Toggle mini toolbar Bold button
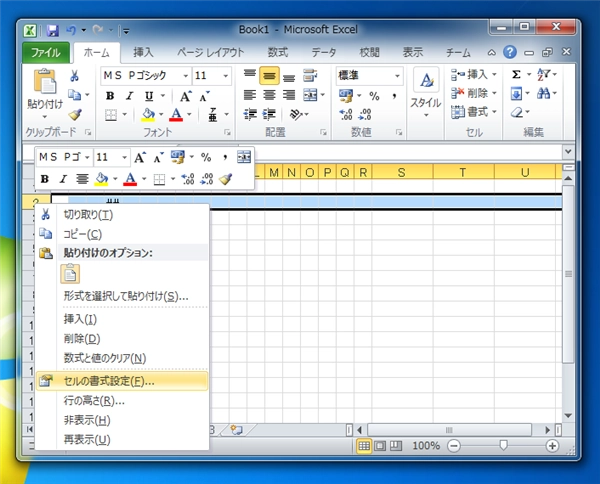The height and width of the screenshot is (484, 600). click(x=44, y=179)
